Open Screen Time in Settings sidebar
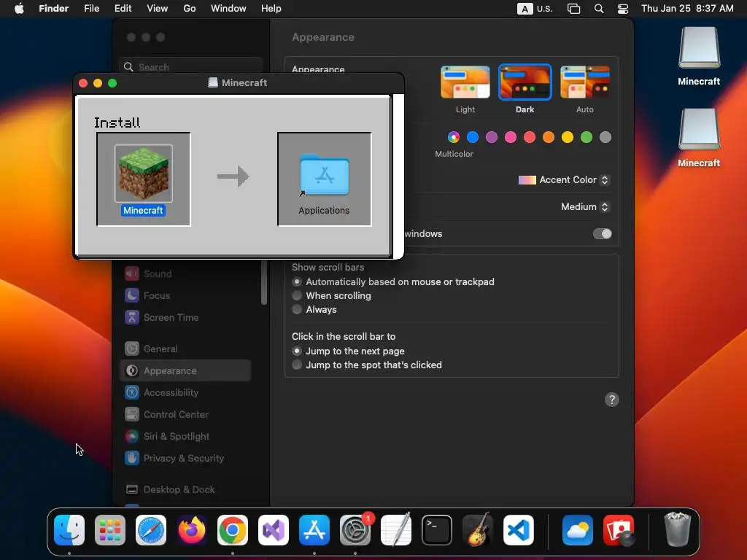747x560 pixels. tap(186, 318)
